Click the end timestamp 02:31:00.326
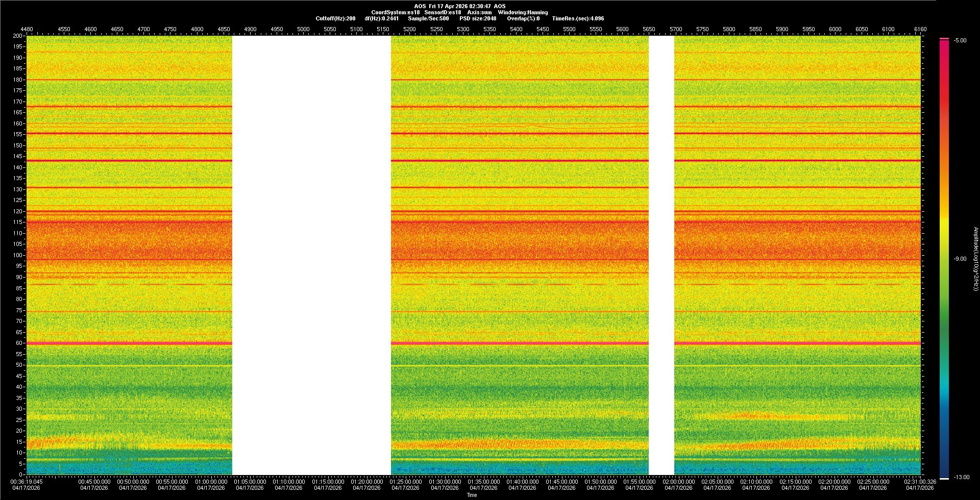Image resolution: width=980 pixels, height=500 pixels. (x=920, y=482)
